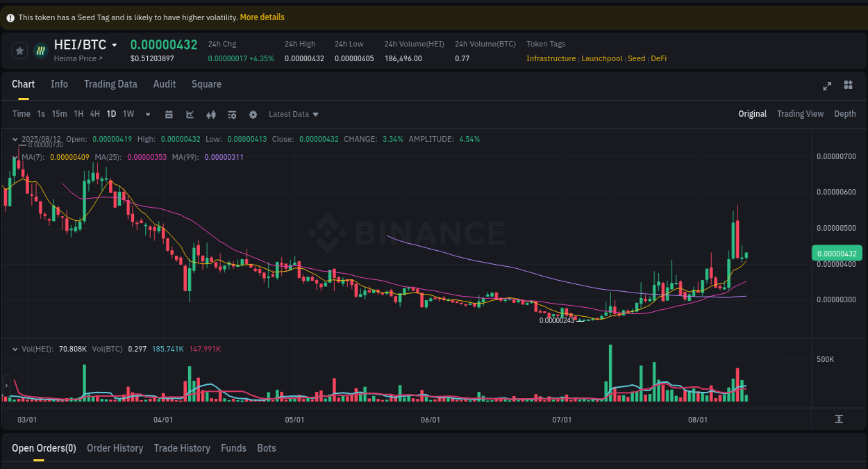Click the panel layout icon near fullscreen arrow
868x469 pixels.
(x=848, y=85)
